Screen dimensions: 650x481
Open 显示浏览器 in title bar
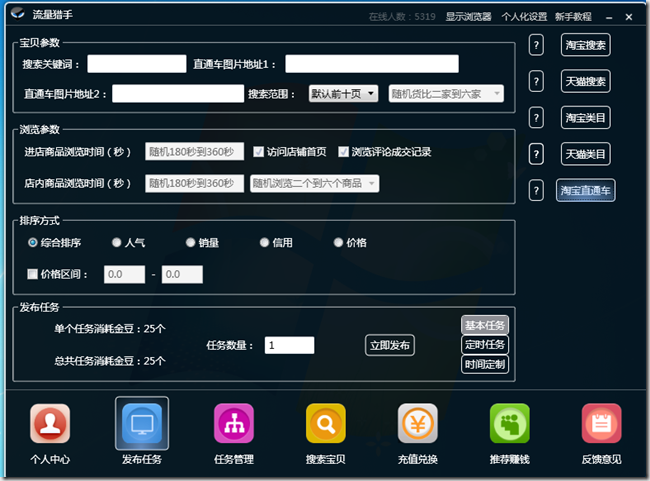click(468, 17)
